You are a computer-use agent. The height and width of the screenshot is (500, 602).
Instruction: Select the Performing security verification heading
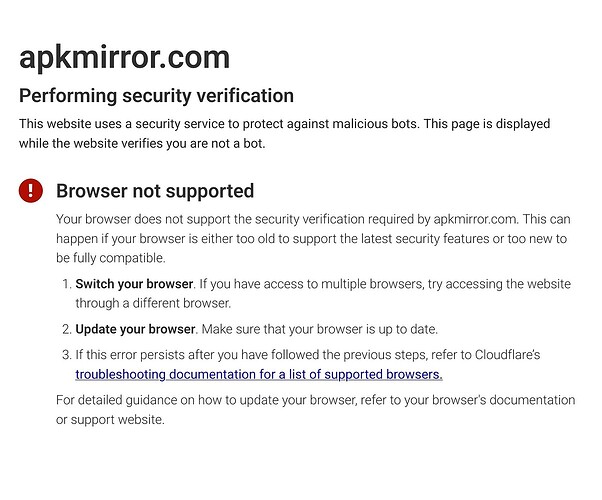pos(156,96)
